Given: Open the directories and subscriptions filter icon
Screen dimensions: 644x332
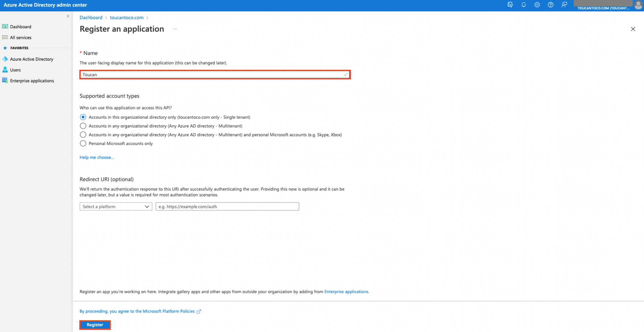Looking at the screenshot, I should coord(510,5).
